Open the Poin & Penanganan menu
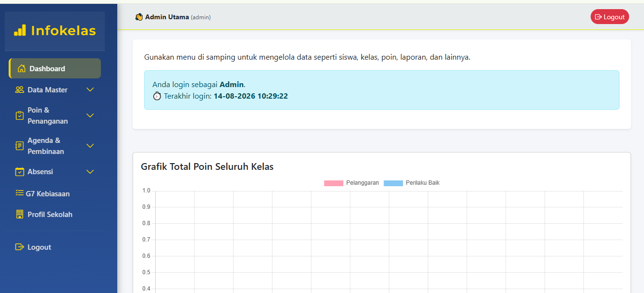644x293 pixels. [55, 115]
